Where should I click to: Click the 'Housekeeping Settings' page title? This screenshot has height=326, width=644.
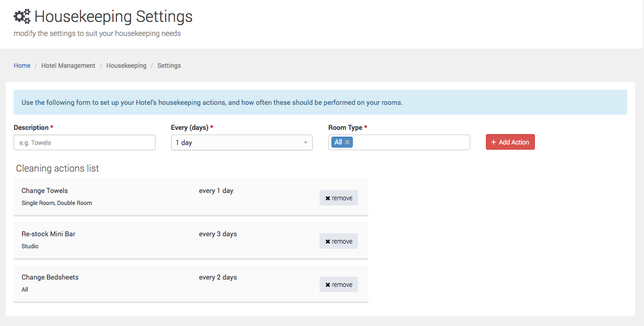tap(113, 17)
